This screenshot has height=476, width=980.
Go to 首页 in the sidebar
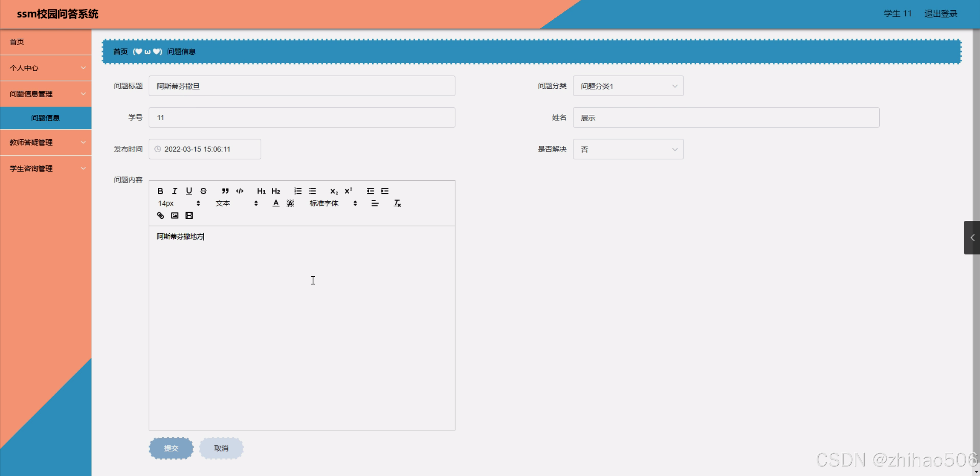click(46, 42)
